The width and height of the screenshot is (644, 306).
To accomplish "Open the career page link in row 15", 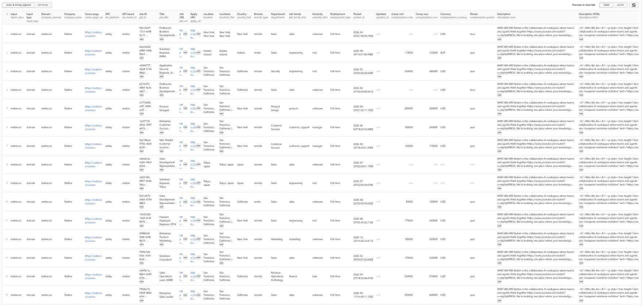I will click(93, 295).
